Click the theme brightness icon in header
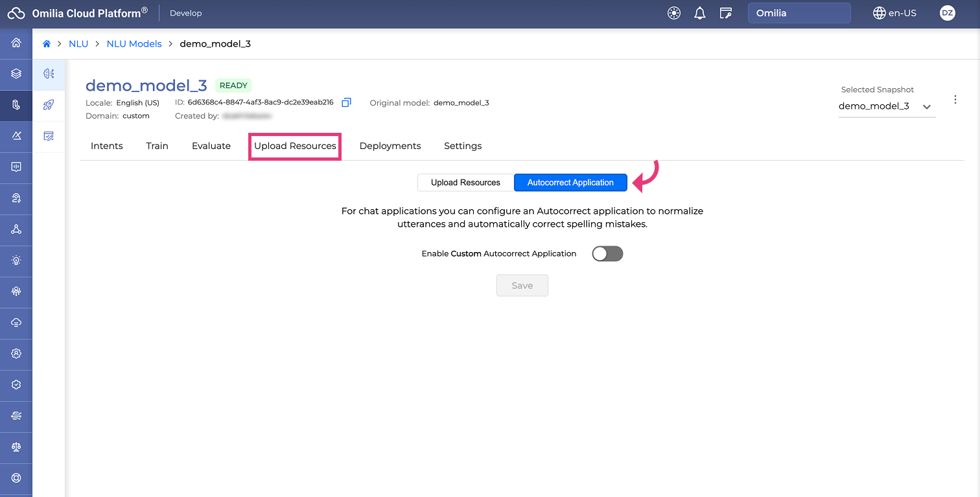 tap(674, 13)
